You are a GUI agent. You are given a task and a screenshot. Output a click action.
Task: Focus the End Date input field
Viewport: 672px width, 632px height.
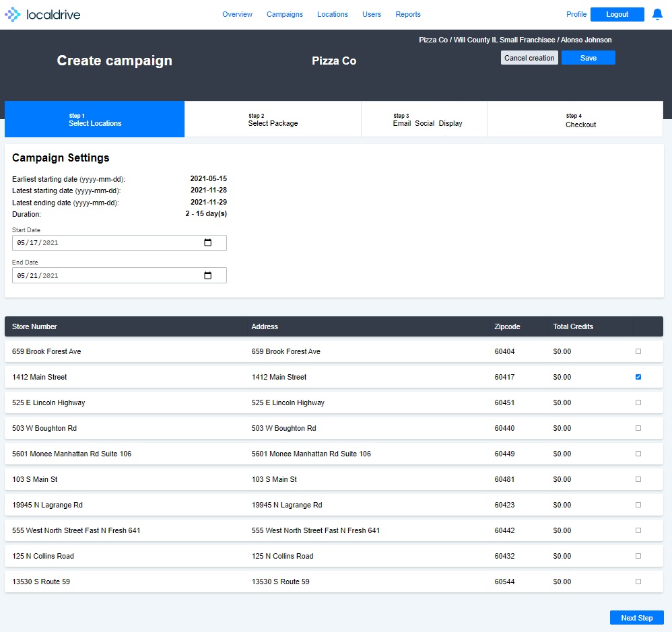(119, 275)
